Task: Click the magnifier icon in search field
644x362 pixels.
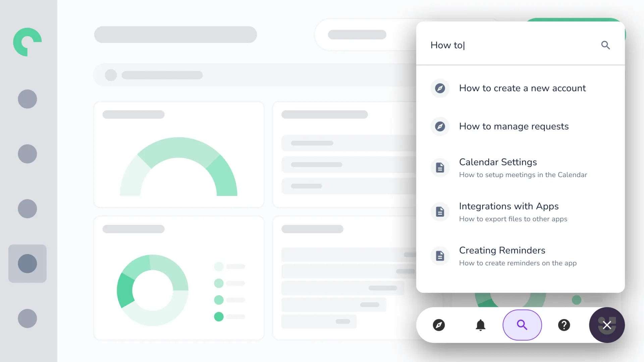Action: (x=605, y=45)
